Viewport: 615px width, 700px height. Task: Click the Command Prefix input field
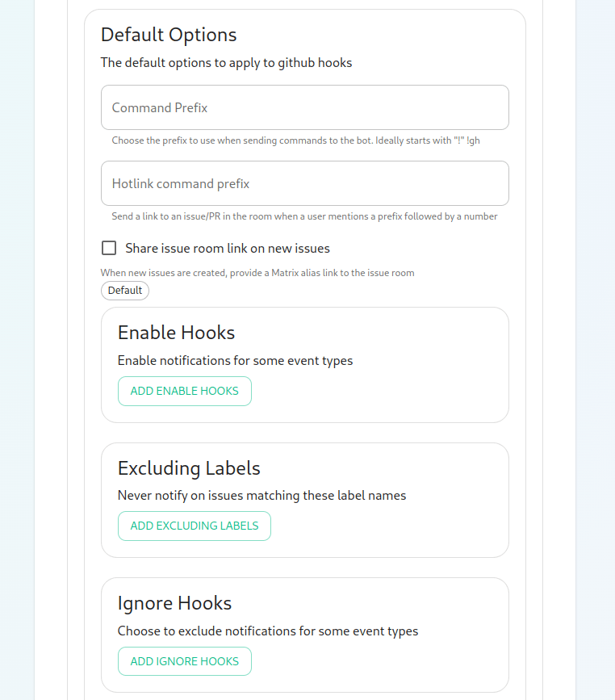pyautogui.click(x=304, y=107)
